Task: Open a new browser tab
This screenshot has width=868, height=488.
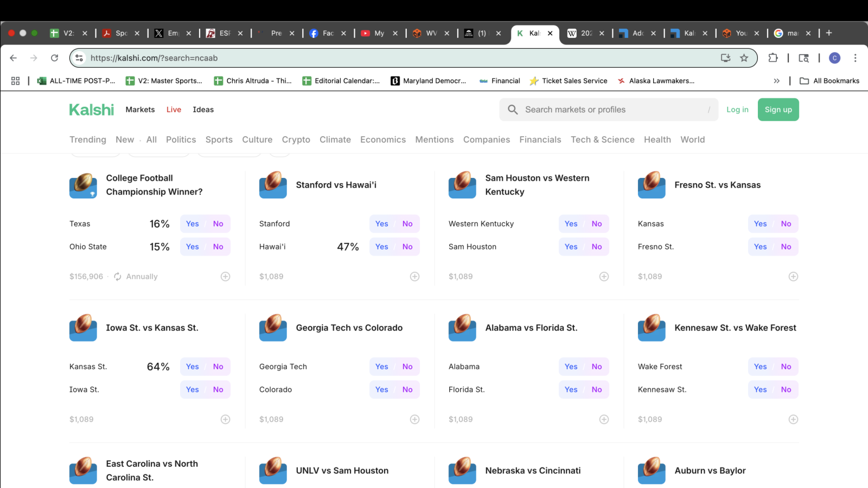Action: coord(829,33)
